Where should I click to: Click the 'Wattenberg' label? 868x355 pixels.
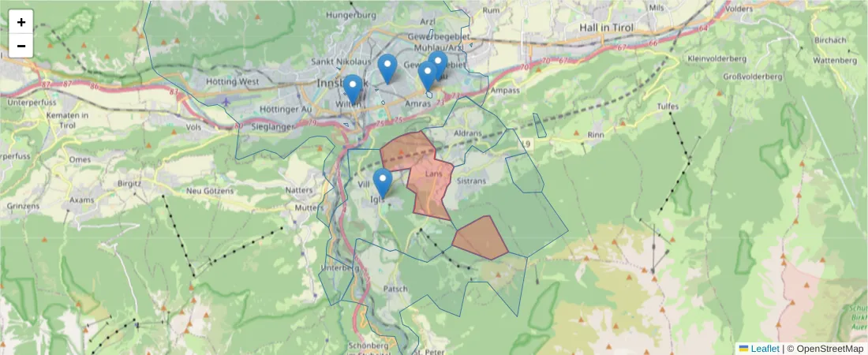tap(835, 60)
